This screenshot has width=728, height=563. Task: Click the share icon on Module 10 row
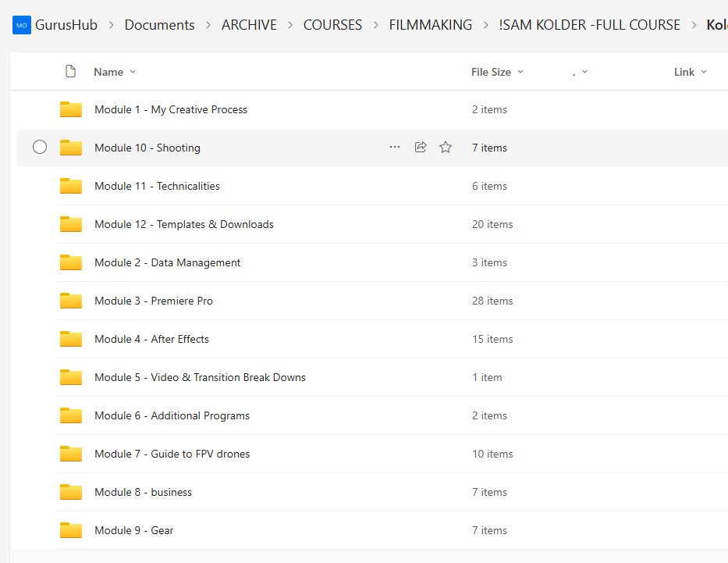[x=421, y=148]
